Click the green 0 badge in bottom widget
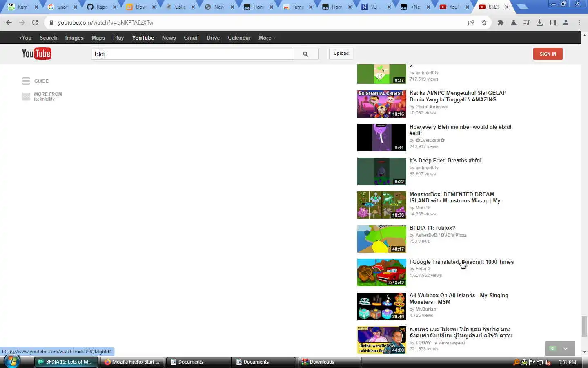This screenshot has width=588, height=368. tap(552, 348)
